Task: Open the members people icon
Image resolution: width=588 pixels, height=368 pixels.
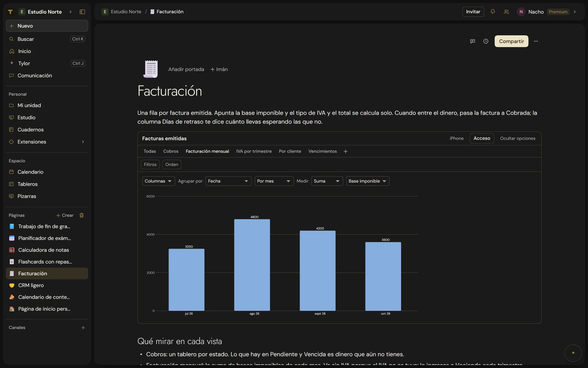Action: (506, 12)
